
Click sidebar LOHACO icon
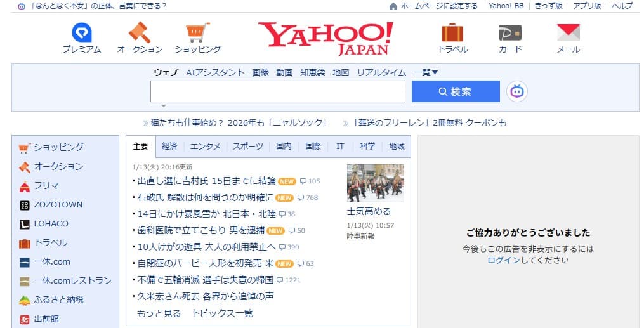pos(25,224)
